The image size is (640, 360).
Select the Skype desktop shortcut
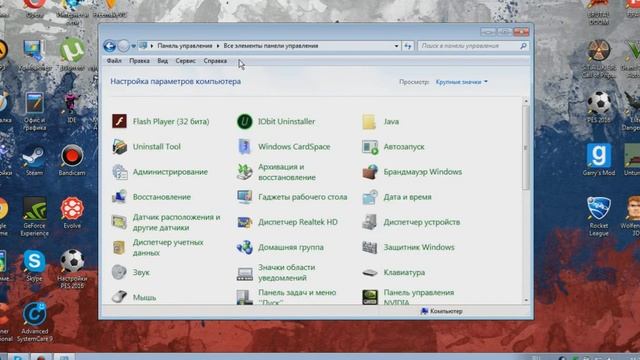(34, 266)
